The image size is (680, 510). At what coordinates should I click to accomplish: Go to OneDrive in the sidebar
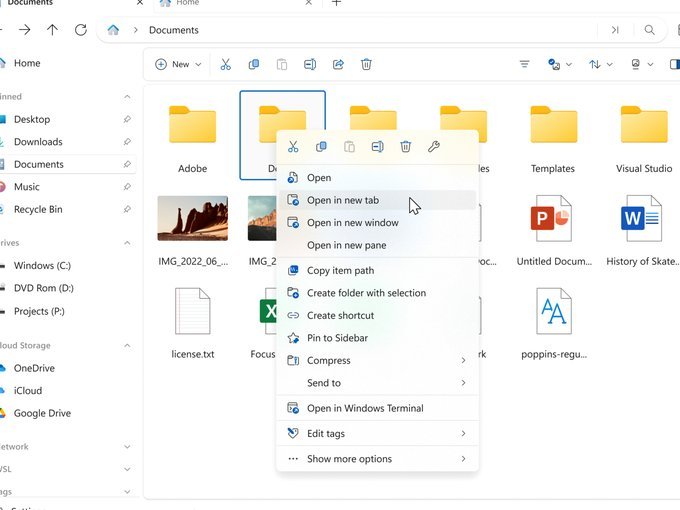pyautogui.click(x=34, y=368)
